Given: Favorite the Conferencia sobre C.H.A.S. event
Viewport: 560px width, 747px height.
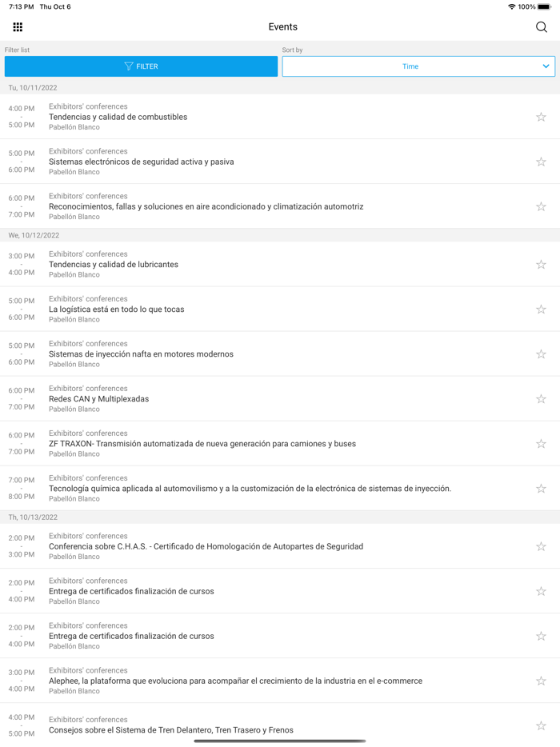Looking at the screenshot, I should click(x=541, y=547).
